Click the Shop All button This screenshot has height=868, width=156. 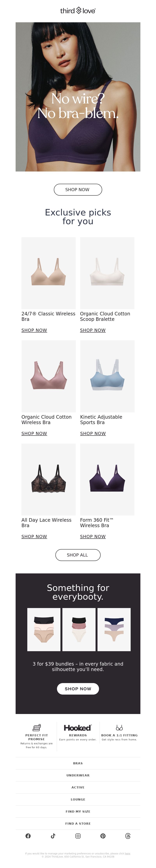(x=78, y=555)
